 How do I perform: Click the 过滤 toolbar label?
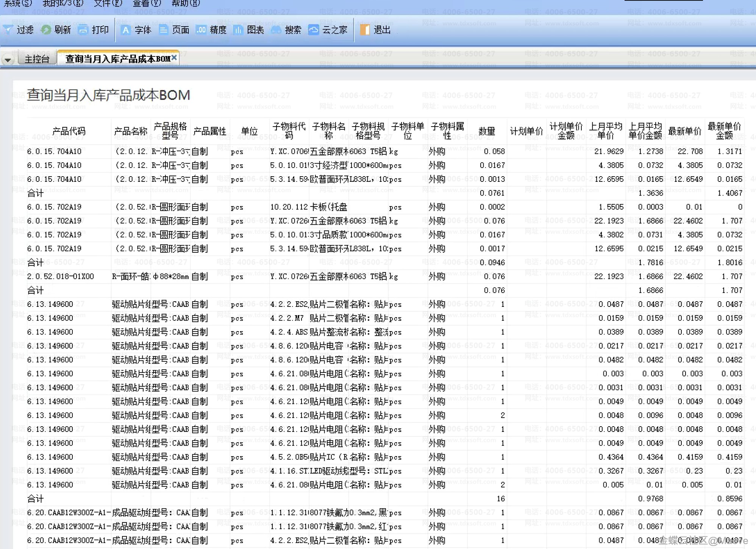[x=25, y=30]
